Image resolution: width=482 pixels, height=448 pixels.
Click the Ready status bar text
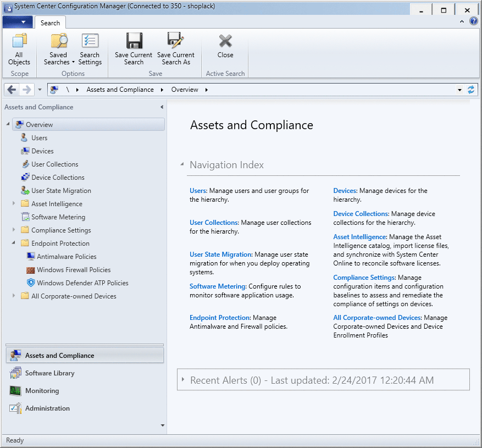(15, 440)
